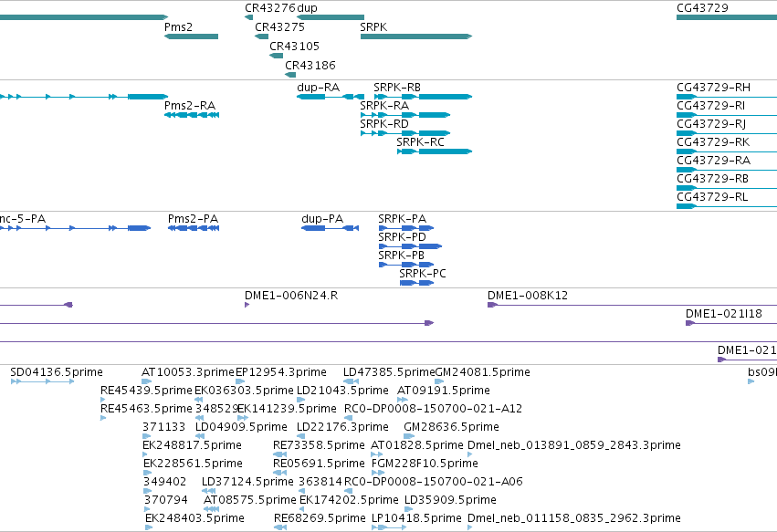777x532 pixels.
Task: Click the RE05691.5prime EST label
Action: (319, 464)
